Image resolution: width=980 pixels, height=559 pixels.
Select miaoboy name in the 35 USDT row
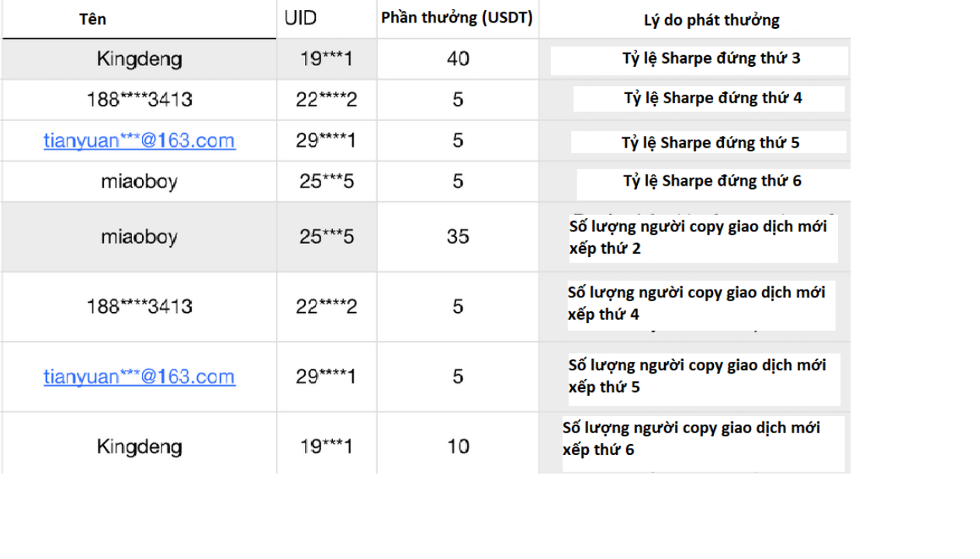point(140,237)
